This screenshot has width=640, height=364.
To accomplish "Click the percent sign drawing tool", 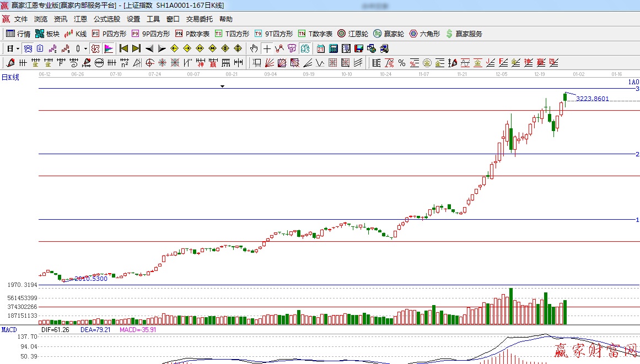I will click(402, 63).
